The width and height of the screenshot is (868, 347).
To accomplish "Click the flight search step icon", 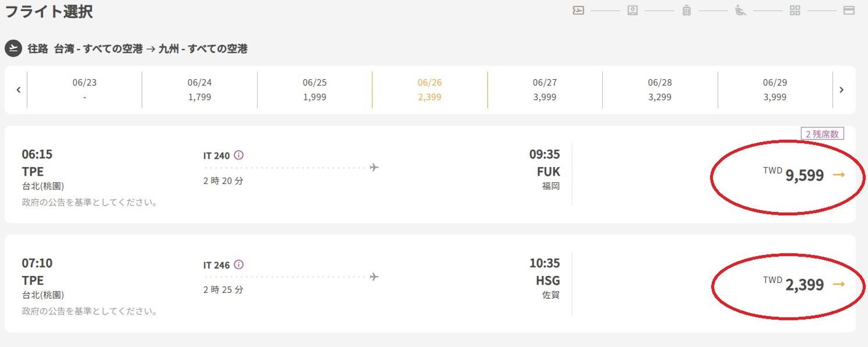I will click(x=578, y=10).
